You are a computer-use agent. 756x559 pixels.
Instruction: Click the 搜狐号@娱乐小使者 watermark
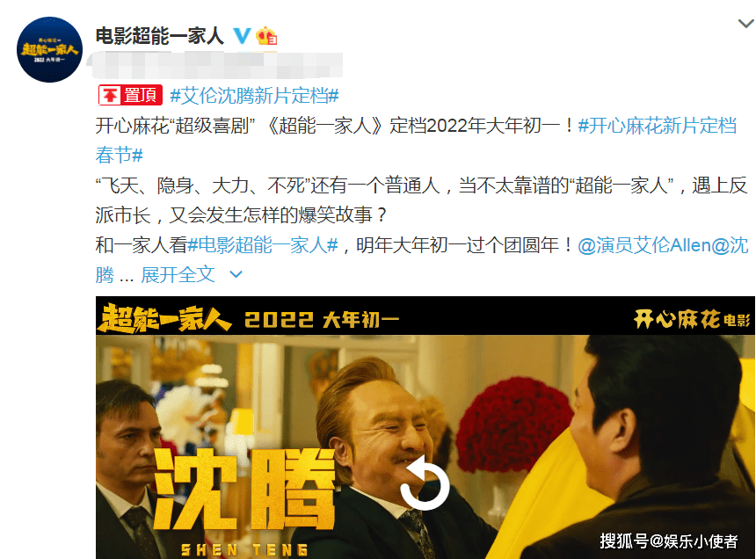[x=669, y=541]
